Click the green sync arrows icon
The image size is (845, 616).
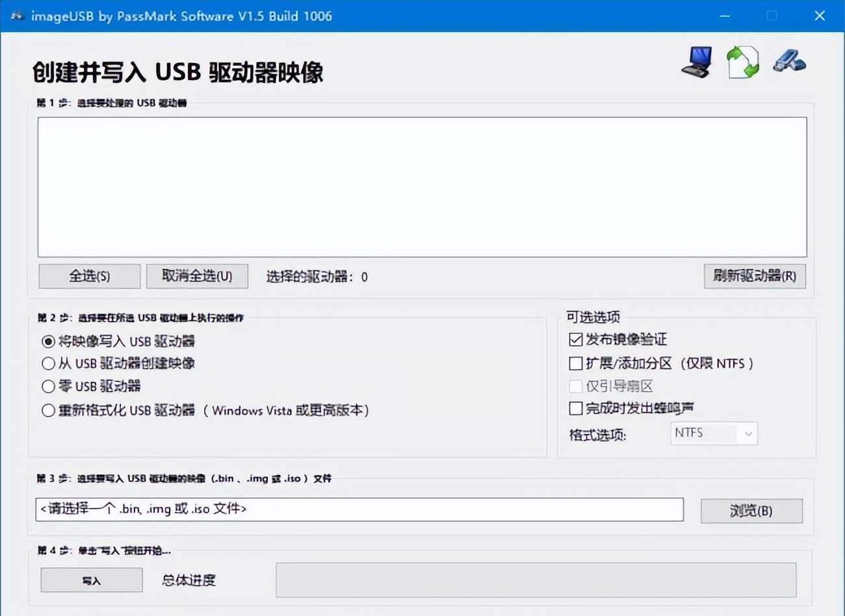coord(742,61)
